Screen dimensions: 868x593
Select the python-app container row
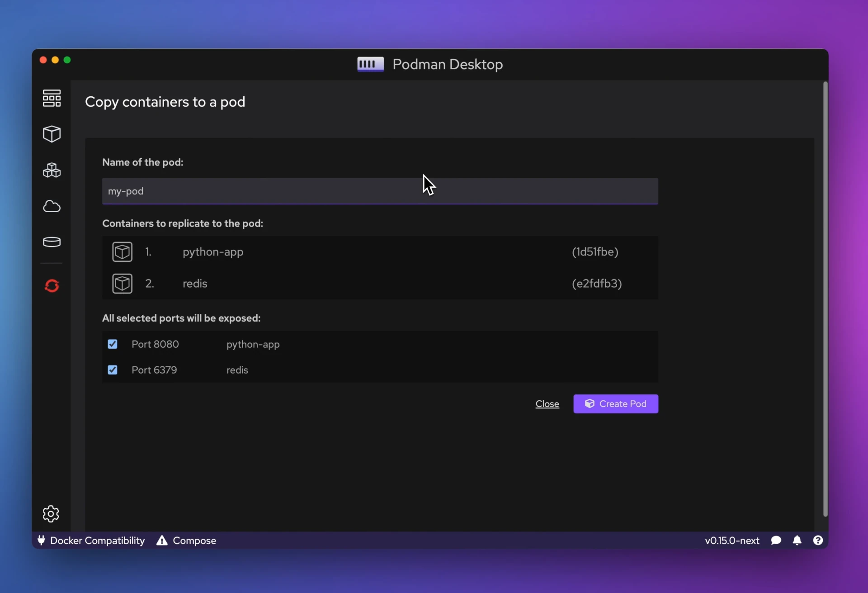380,252
